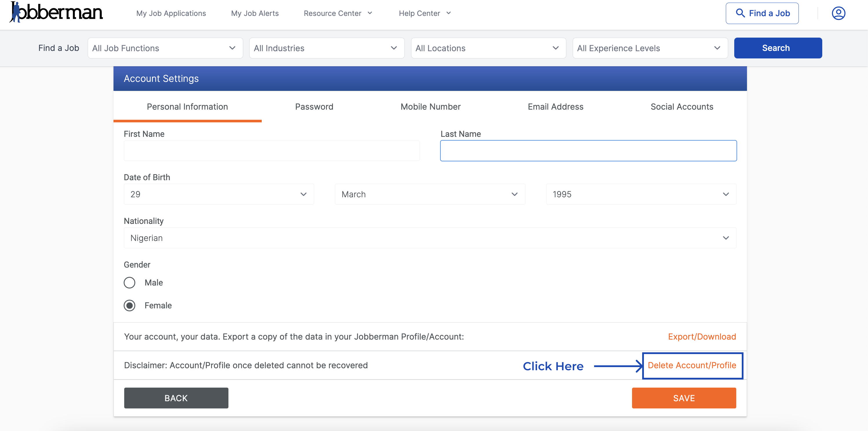Screen dimensions: 868x431
Task: Switch to the Mobile Number tab
Action: pos(430,107)
